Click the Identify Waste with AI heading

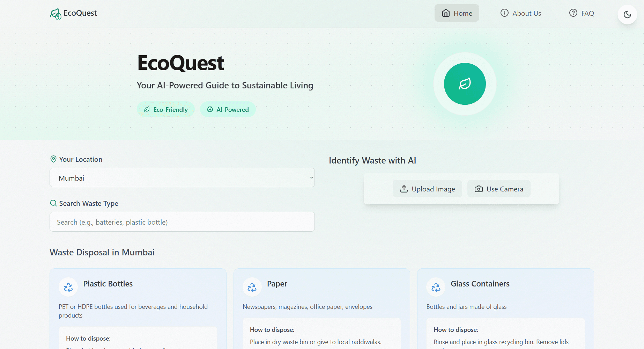pyautogui.click(x=372, y=160)
